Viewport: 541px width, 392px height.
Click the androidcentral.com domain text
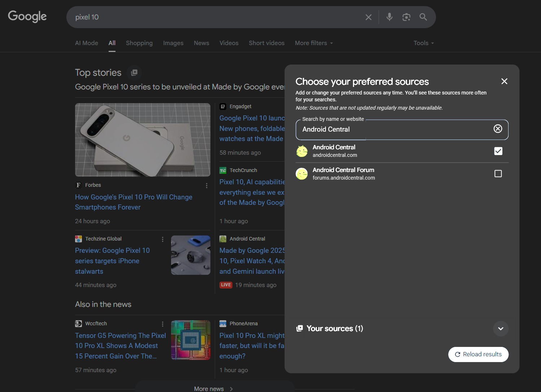335,155
